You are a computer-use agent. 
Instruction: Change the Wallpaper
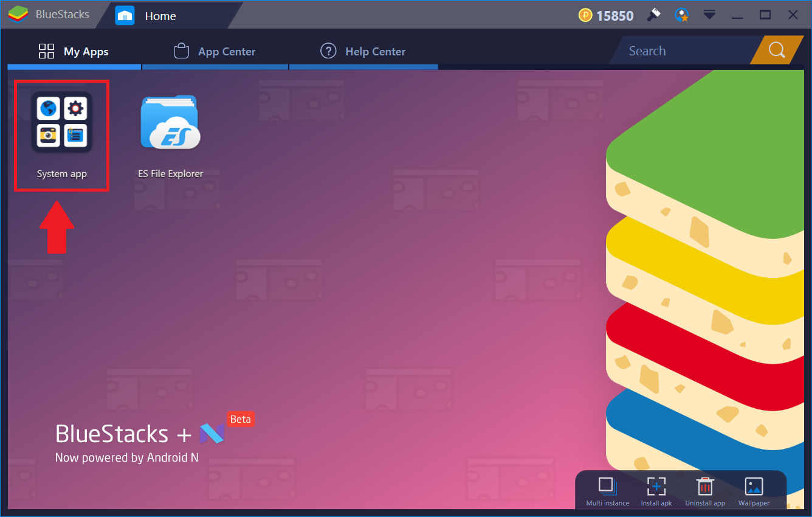[754, 491]
